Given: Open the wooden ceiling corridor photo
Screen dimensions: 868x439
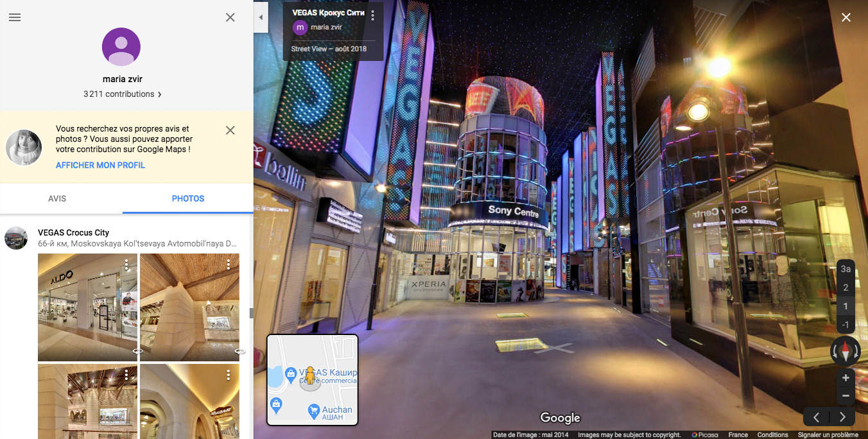Looking at the screenshot, I should (189, 307).
